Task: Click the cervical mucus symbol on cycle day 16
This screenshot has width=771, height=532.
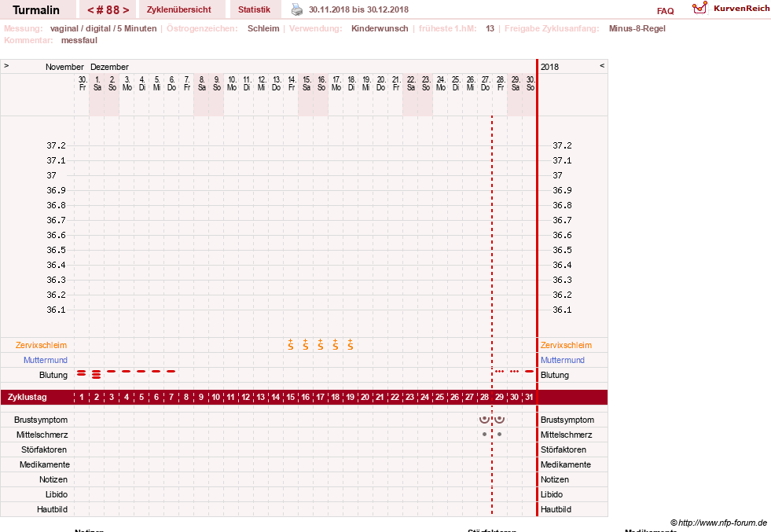Action: tap(306, 345)
